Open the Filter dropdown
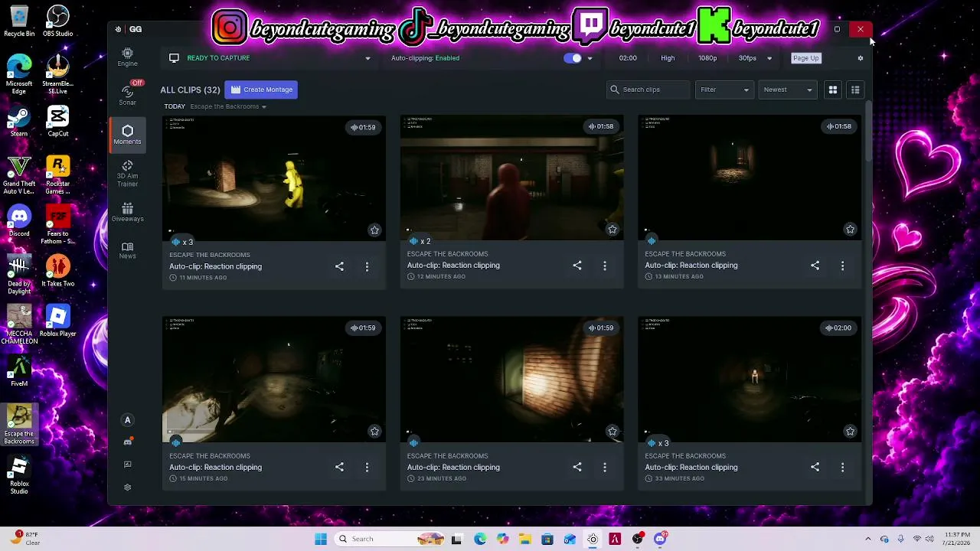Screen dimensions: 980x551 coord(725,90)
